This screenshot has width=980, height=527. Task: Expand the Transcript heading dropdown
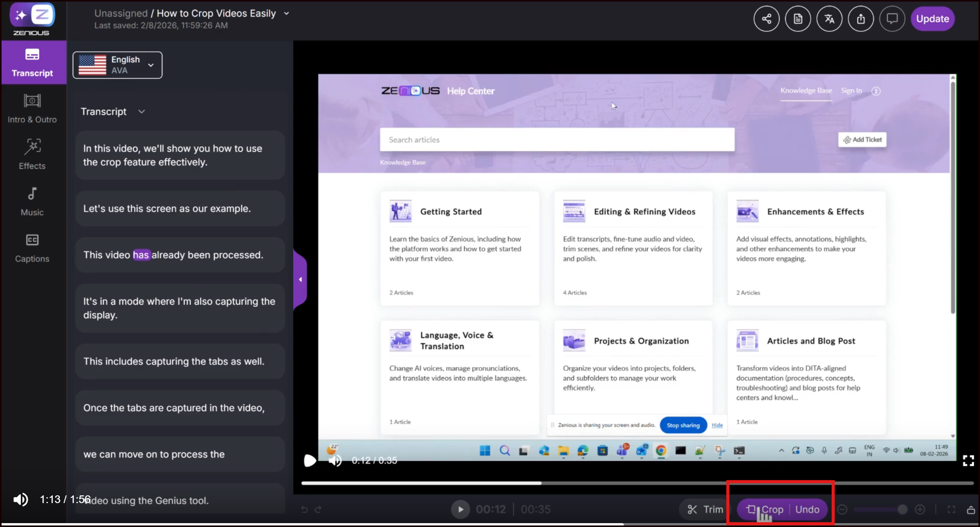141,111
